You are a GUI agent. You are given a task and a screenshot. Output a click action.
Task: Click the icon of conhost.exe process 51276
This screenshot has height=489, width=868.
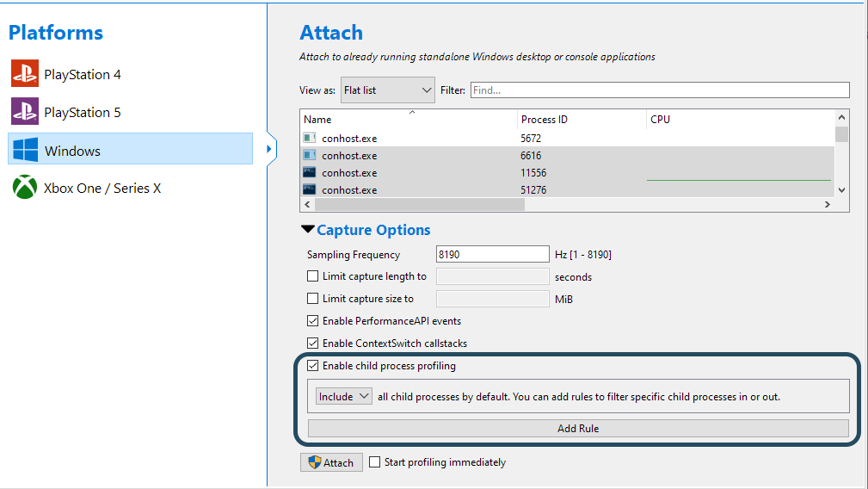tap(310, 190)
